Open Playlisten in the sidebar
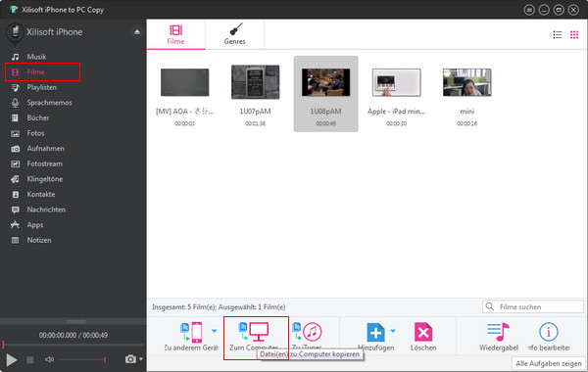The width and height of the screenshot is (588, 372). point(41,87)
